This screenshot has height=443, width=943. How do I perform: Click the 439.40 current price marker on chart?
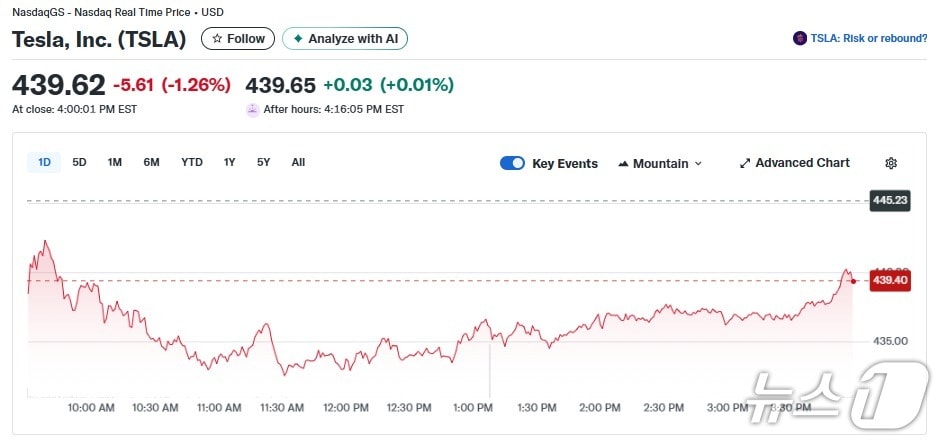889,281
